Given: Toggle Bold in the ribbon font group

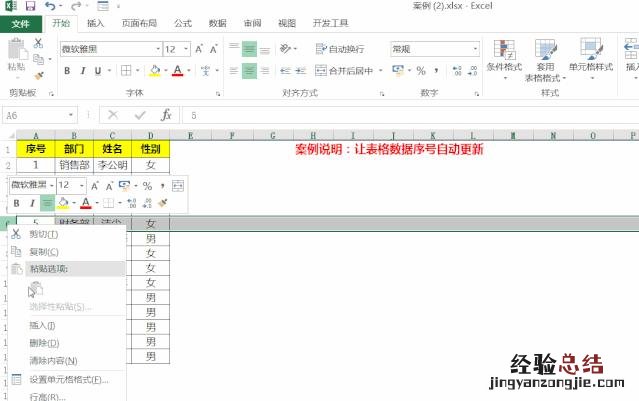Looking at the screenshot, I should (x=67, y=71).
